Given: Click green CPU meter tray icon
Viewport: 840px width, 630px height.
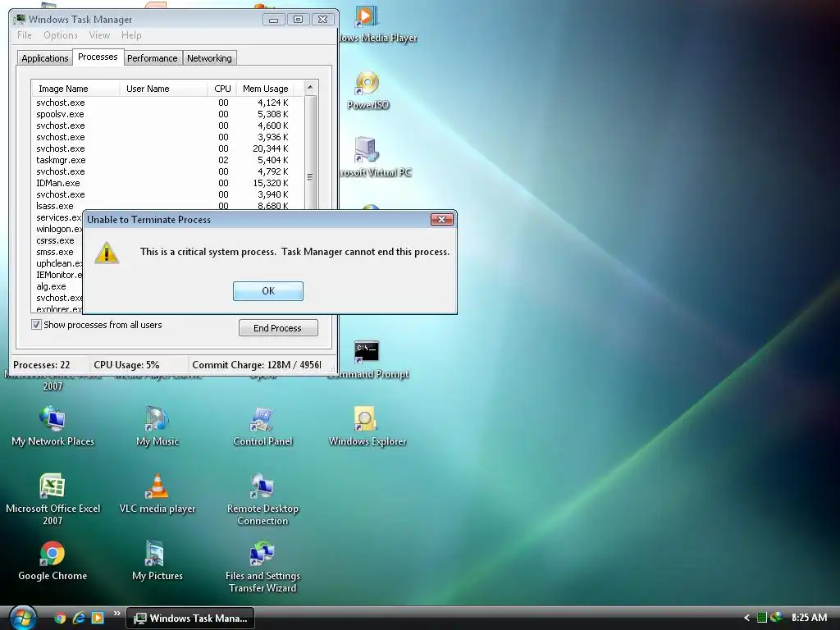Looking at the screenshot, I should pos(761,618).
